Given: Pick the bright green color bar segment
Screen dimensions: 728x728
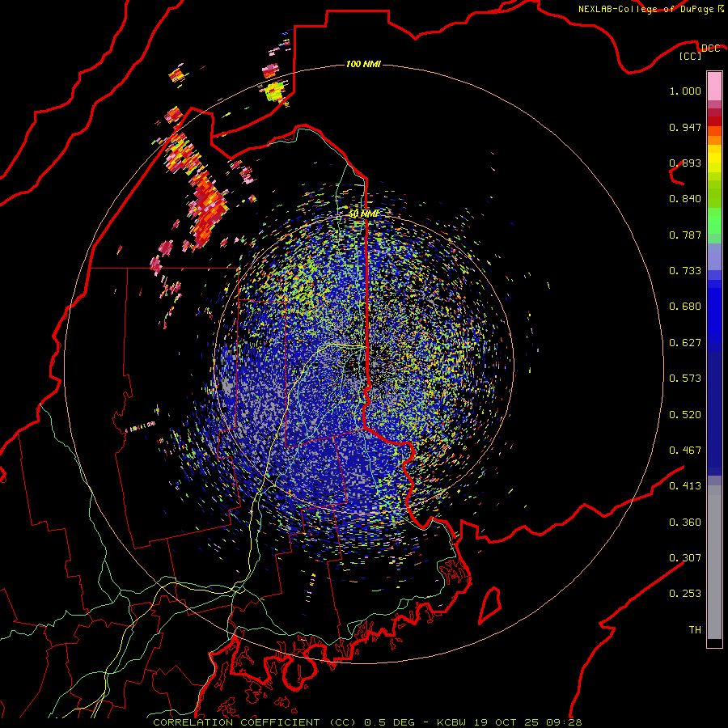Looking at the screenshot, I should pos(714,221).
